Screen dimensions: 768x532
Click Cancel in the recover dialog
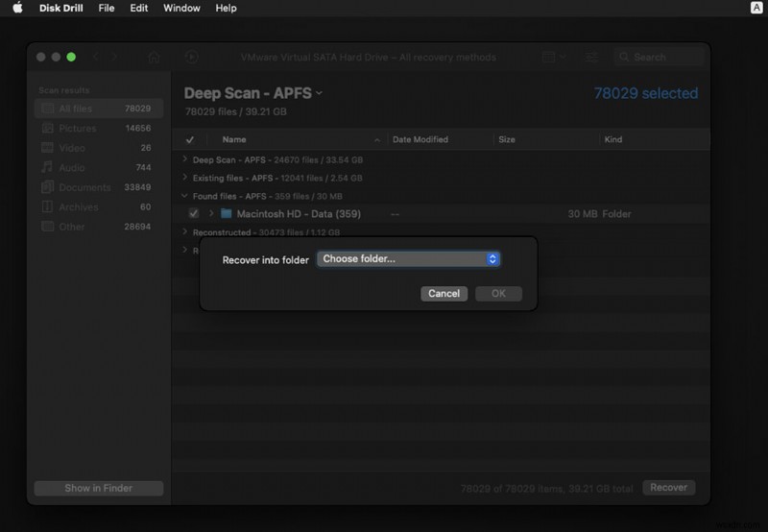[x=444, y=294]
